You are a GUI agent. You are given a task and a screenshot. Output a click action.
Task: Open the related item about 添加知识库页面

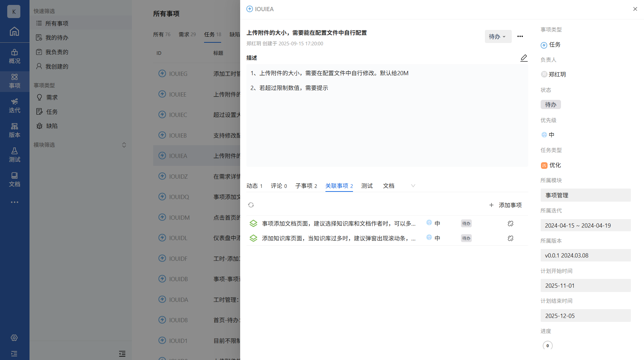(x=338, y=238)
